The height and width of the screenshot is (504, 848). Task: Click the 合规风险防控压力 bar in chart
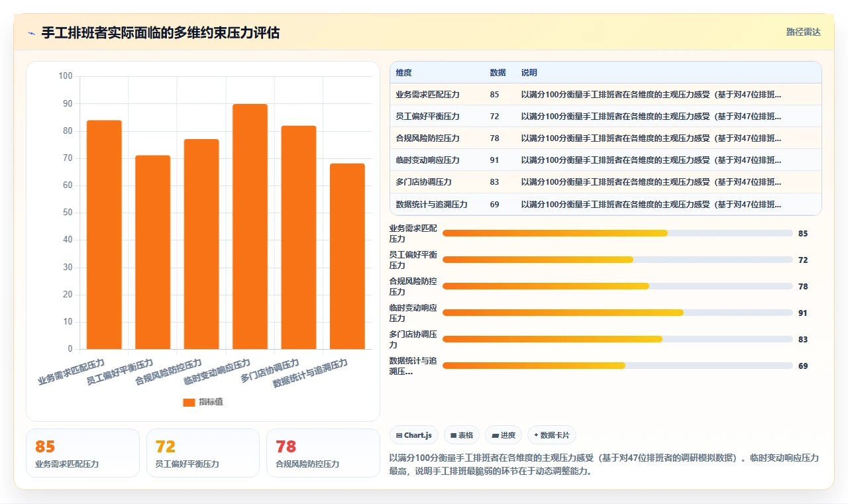pos(201,244)
